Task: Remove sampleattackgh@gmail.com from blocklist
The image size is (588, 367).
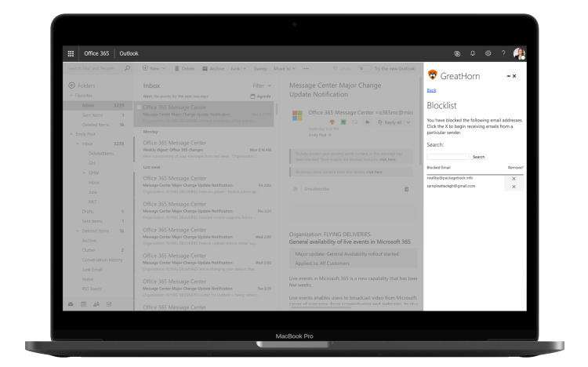Action: click(514, 187)
